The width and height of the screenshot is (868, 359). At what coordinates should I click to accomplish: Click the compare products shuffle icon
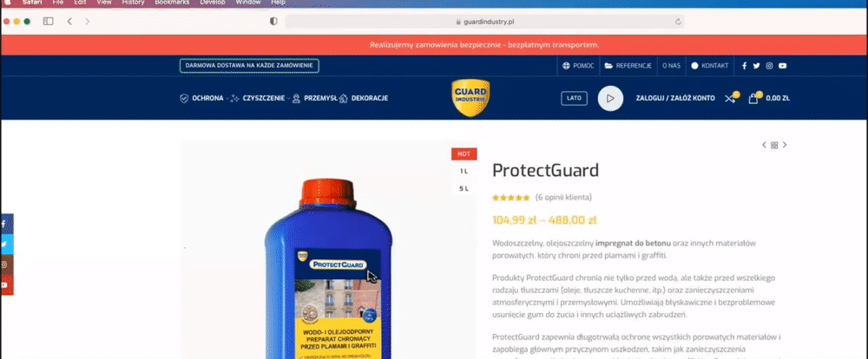tap(730, 99)
